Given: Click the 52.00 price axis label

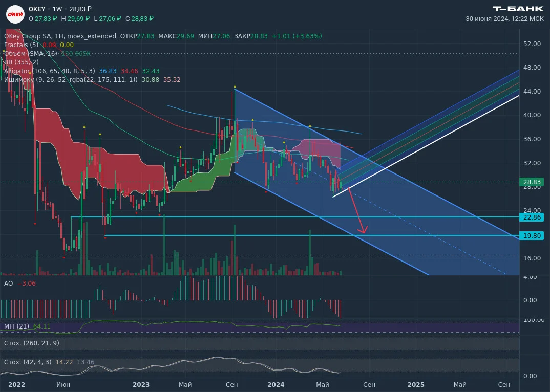Looking at the screenshot, I should click(532, 44).
